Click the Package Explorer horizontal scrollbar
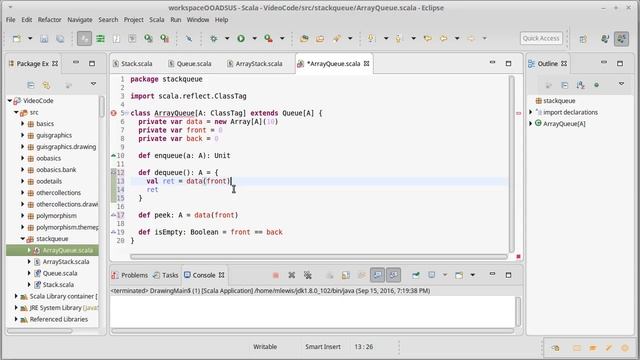The height and width of the screenshot is (360, 640). (40, 331)
